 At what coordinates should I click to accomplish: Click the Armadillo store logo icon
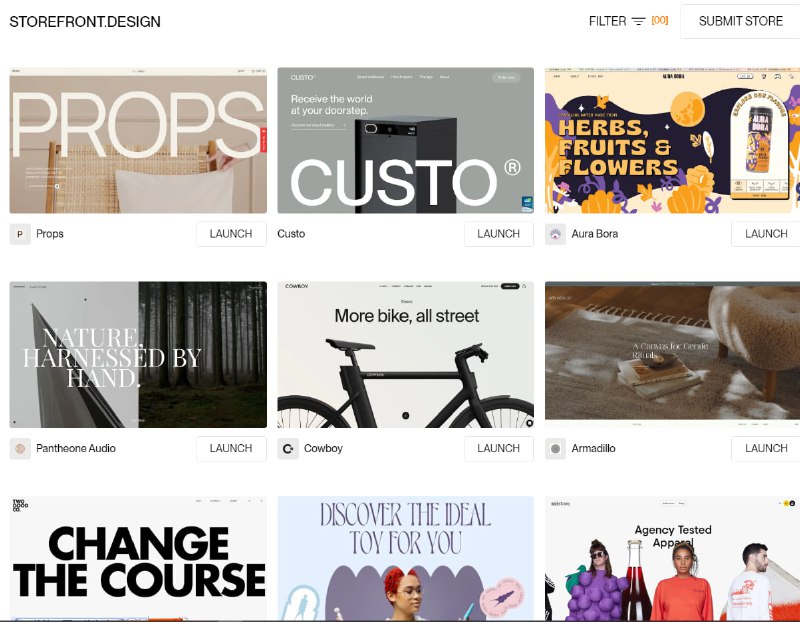(x=555, y=449)
